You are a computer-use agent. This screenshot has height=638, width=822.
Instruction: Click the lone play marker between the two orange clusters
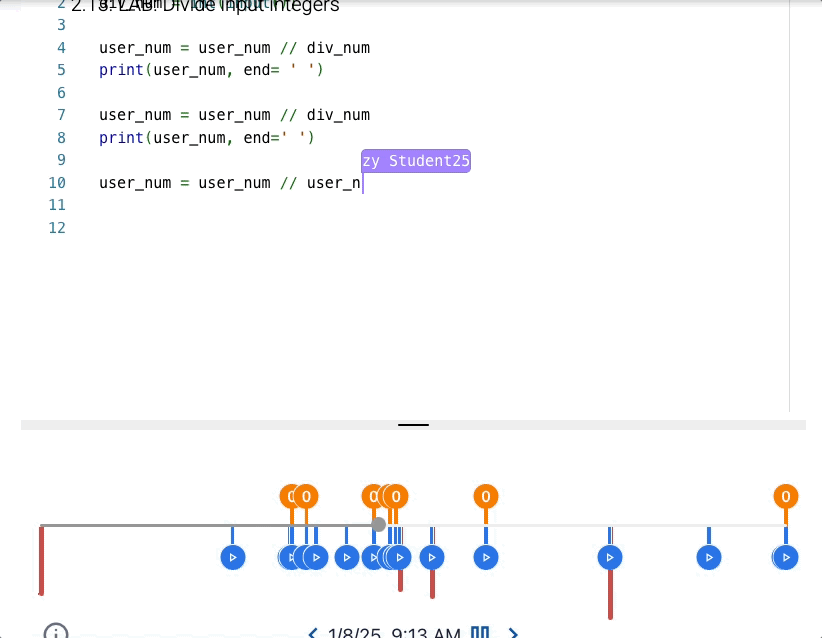click(x=347, y=557)
